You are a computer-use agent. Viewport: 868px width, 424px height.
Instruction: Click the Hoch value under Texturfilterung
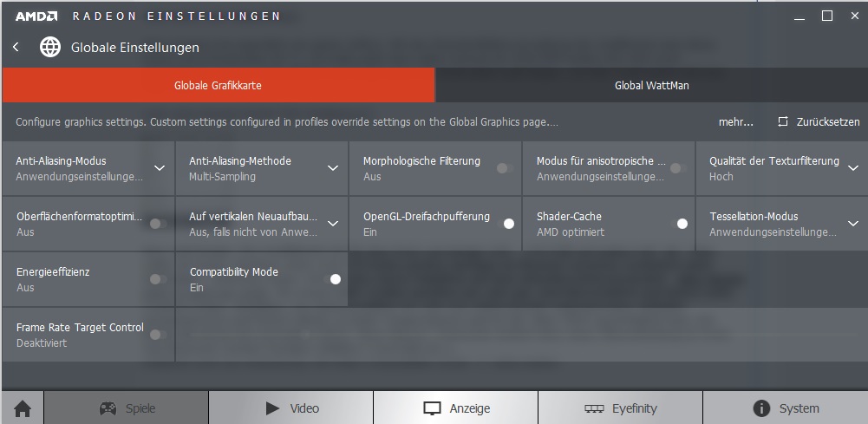pyautogui.click(x=721, y=177)
